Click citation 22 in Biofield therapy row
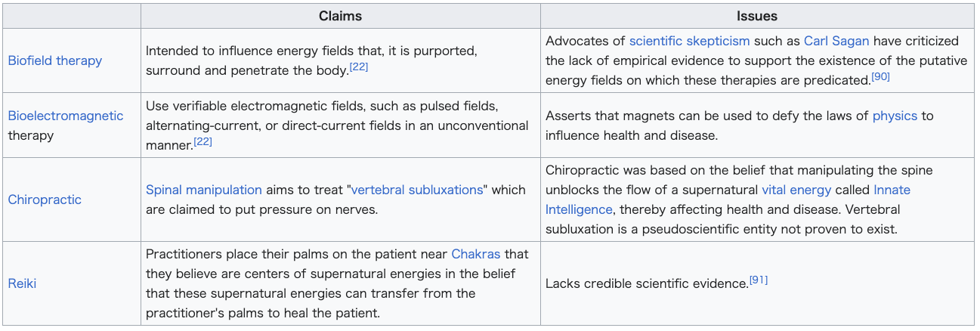 (x=358, y=67)
